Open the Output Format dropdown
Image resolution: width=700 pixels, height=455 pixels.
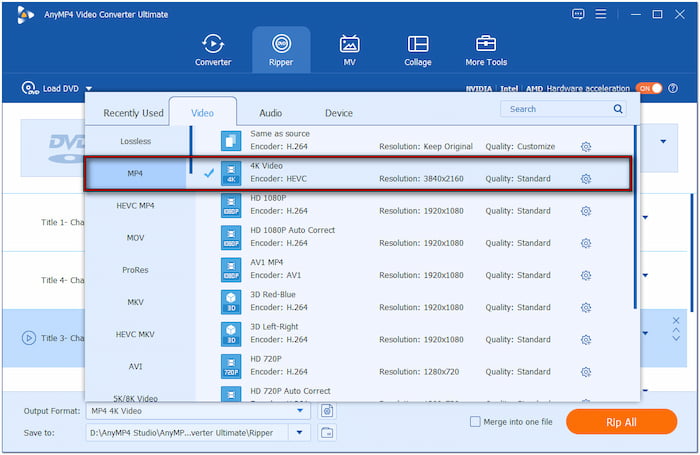pos(300,411)
